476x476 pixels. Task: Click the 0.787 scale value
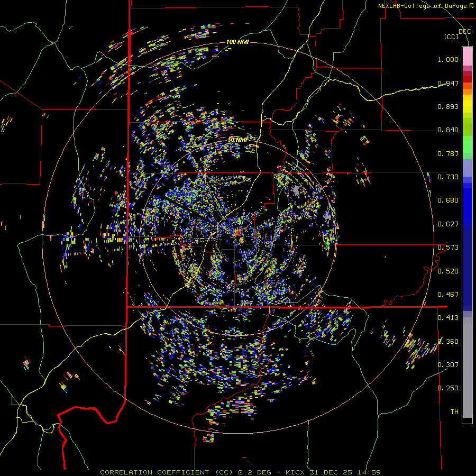pos(448,153)
